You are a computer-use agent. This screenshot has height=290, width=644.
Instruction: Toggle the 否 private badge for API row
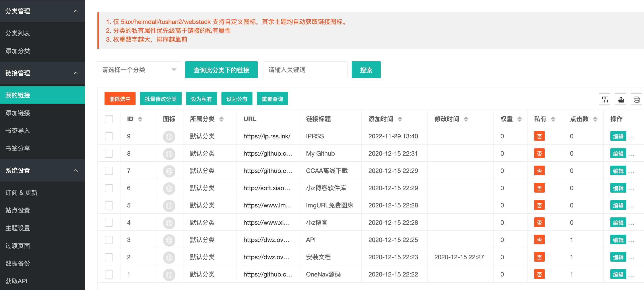point(539,240)
